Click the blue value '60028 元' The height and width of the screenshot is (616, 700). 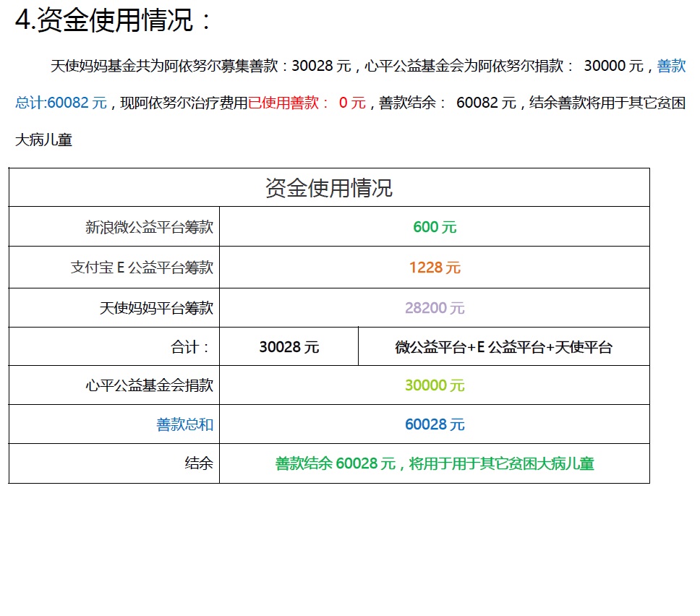point(435,424)
